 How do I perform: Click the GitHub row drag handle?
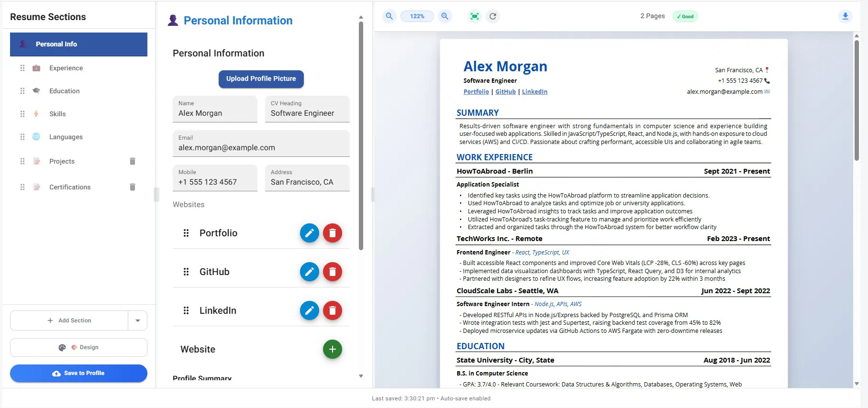pyautogui.click(x=186, y=272)
